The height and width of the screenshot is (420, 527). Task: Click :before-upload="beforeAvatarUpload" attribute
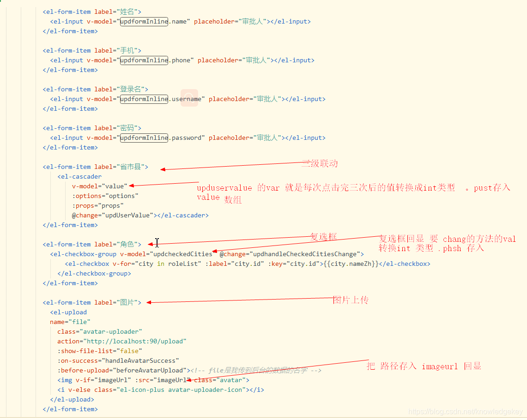click(x=122, y=370)
